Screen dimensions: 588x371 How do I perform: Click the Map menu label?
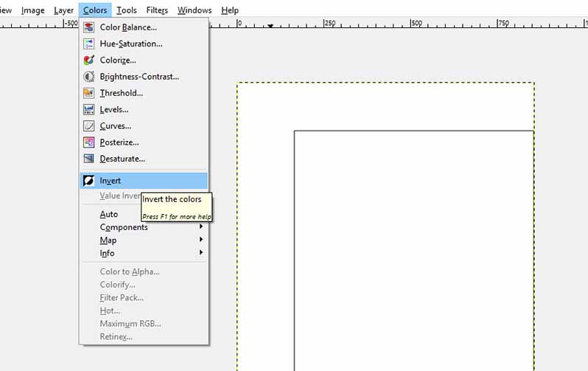click(x=108, y=240)
